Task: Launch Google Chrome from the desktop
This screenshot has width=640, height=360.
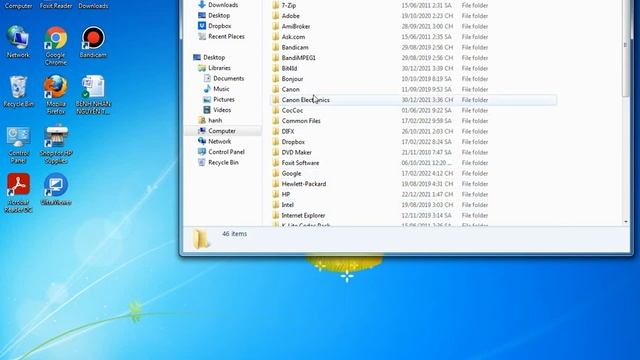Action: tap(56, 46)
